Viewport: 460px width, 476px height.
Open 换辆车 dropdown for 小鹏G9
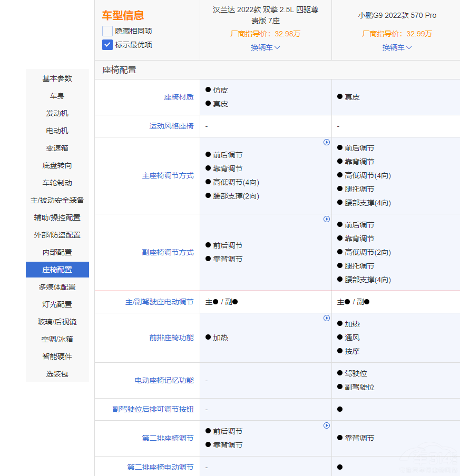point(397,47)
